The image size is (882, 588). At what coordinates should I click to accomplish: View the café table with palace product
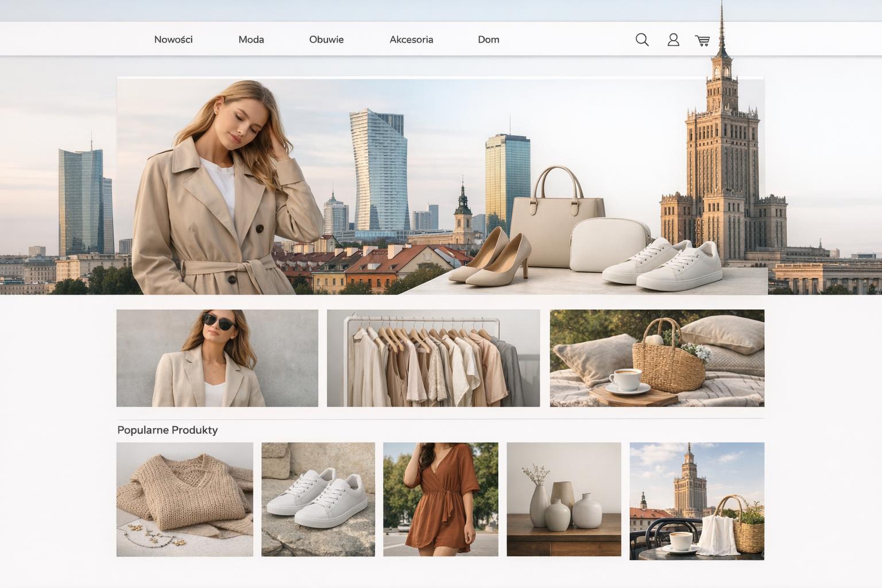pyautogui.click(x=697, y=501)
